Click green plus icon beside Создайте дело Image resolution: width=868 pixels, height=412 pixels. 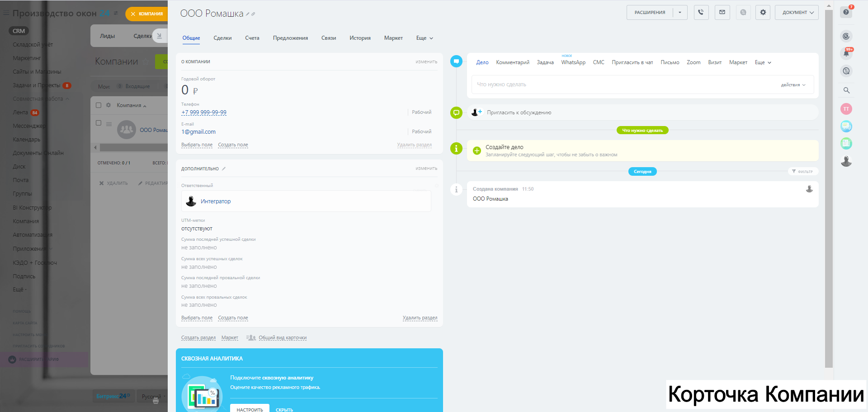(x=476, y=150)
